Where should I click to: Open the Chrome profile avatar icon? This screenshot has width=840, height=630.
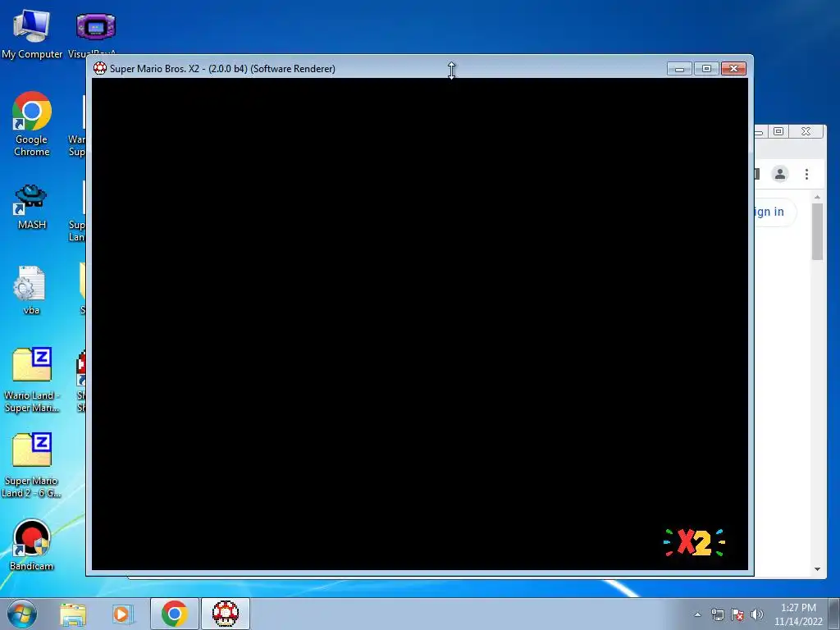tap(780, 174)
